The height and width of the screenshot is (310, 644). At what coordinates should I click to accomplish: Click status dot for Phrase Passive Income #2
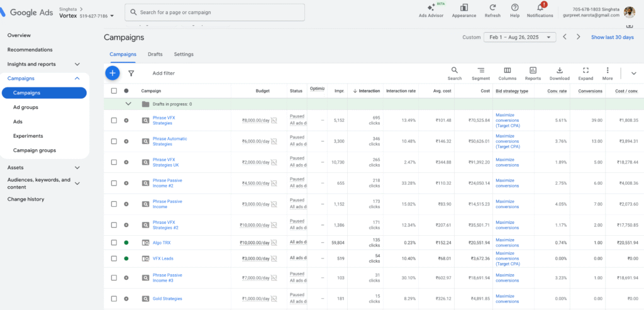pyautogui.click(x=126, y=183)
